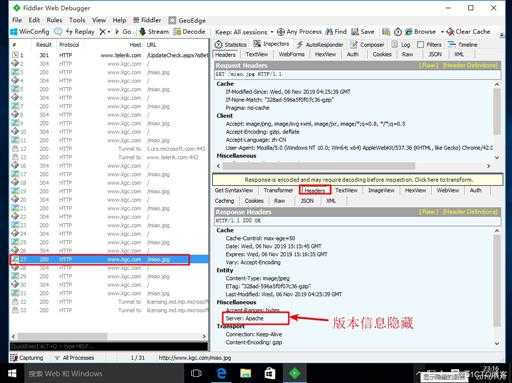
Task: Select the WebForms request inspector tab
Action: [x=291, y=54]
